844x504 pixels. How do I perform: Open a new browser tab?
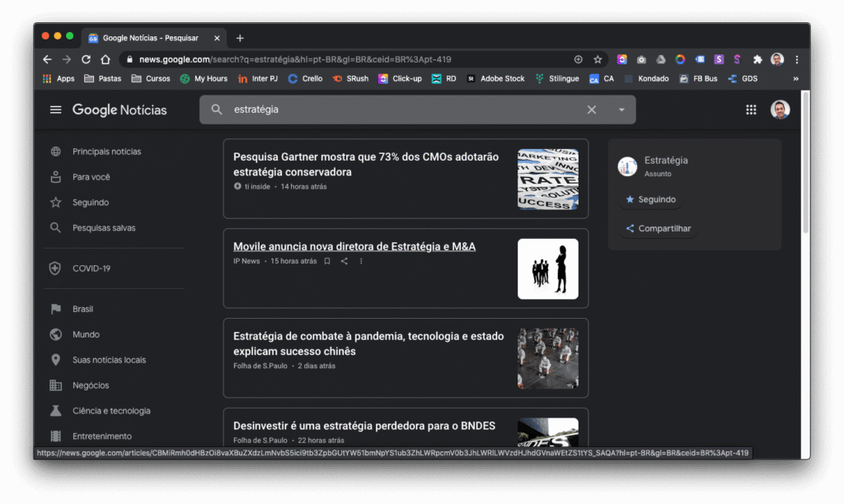coord(240,38)
